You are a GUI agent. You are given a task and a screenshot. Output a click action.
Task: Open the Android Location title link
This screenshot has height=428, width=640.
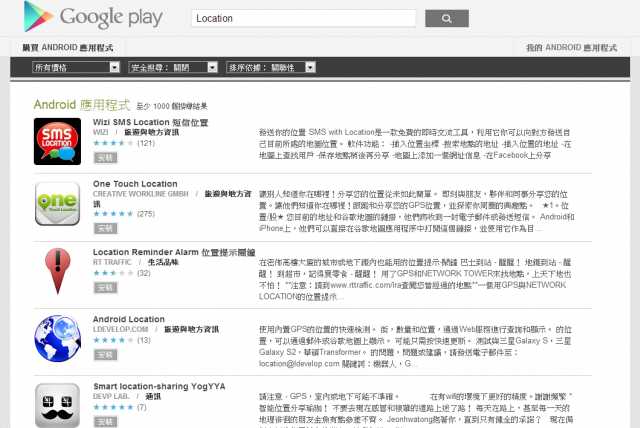coord(129,319)
